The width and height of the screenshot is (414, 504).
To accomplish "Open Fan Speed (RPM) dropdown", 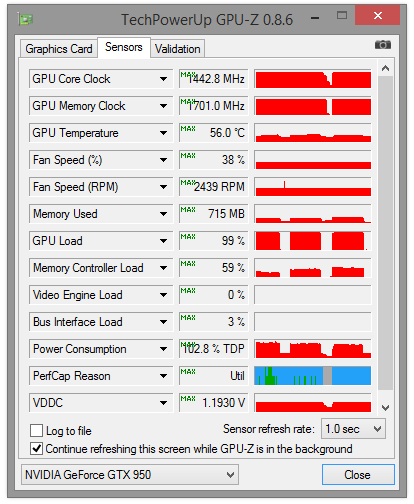I will 163,187.
